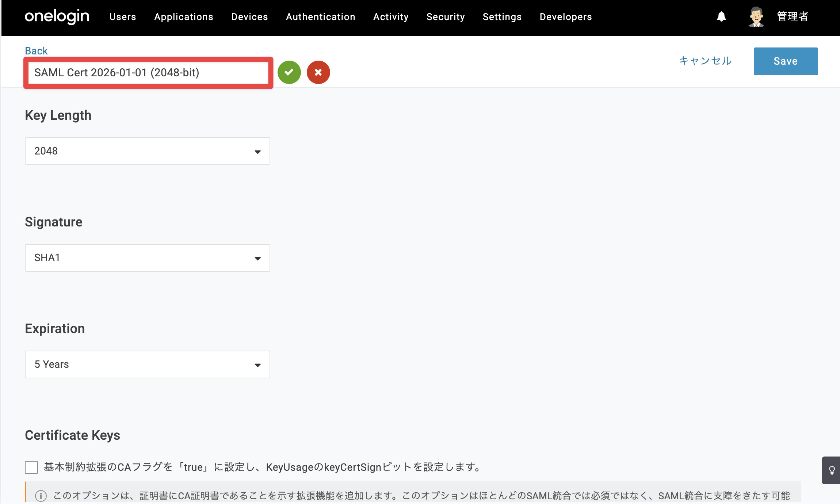Click the Save button

[x=786, y=61]
